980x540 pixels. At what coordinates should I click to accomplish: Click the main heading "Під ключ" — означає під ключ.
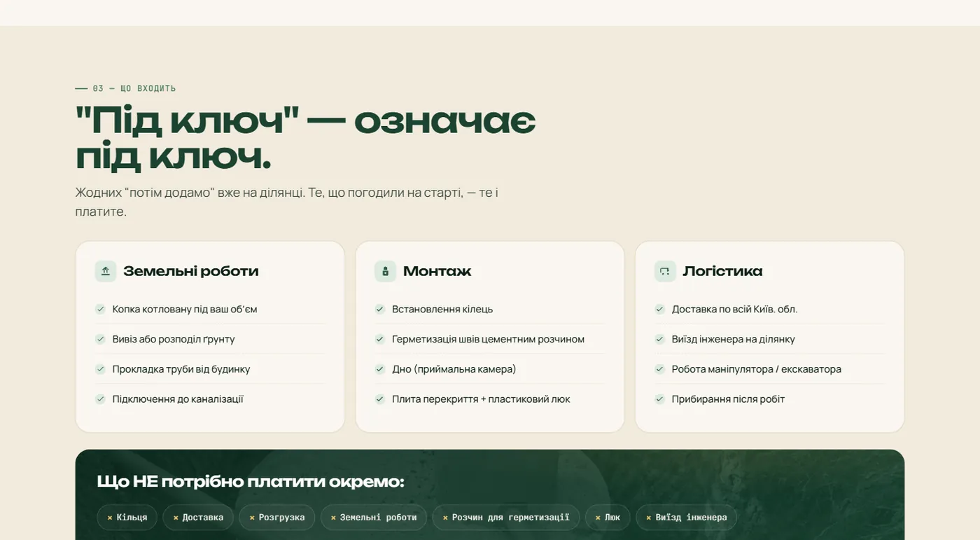click(306, 139)
